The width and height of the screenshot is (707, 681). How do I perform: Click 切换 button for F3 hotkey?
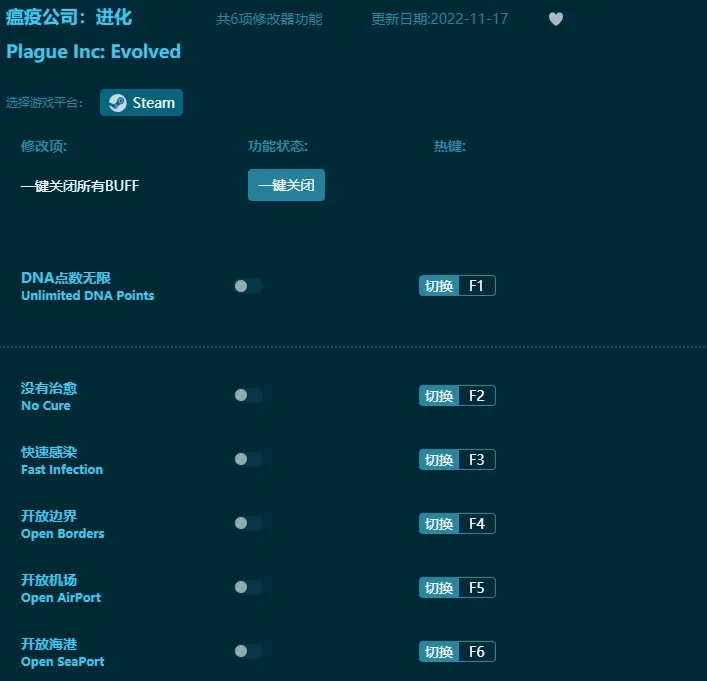point(439,460)
